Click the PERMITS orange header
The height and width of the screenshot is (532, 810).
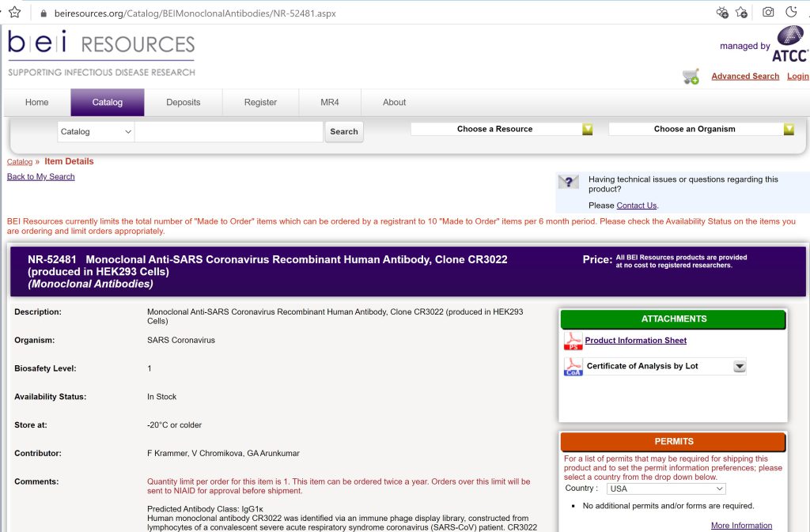tap(673, 441)
